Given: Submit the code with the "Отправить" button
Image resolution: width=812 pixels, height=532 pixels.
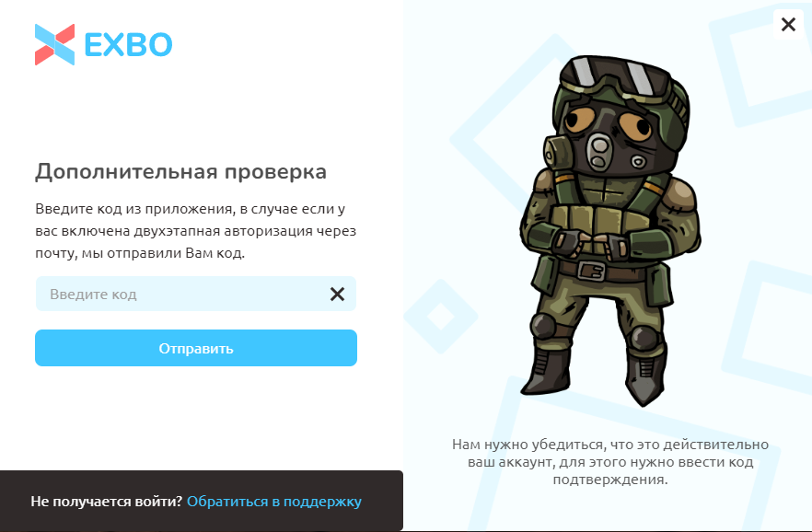Looking at the screenshot, I should pos(196,348).
